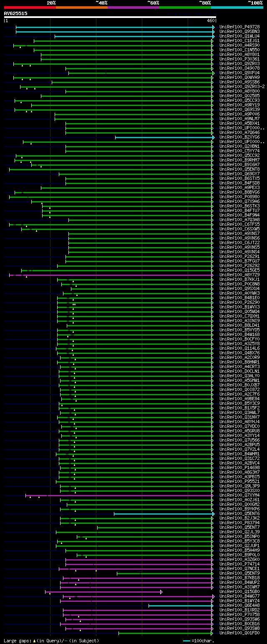This screenshot has height=644, width=267.
Task: Click subject label UniRef100_Q02585
Action: pyautogui.click(x=239, y=96)
